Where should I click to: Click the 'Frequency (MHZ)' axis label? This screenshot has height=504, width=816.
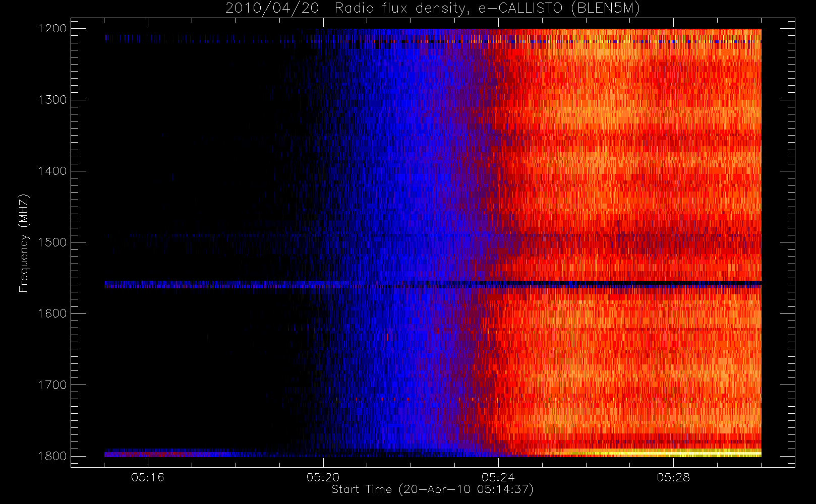click(23, 243)
